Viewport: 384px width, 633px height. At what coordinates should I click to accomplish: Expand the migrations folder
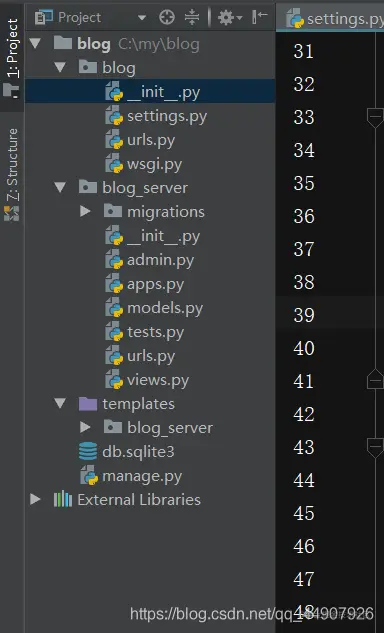pos(85,211)
